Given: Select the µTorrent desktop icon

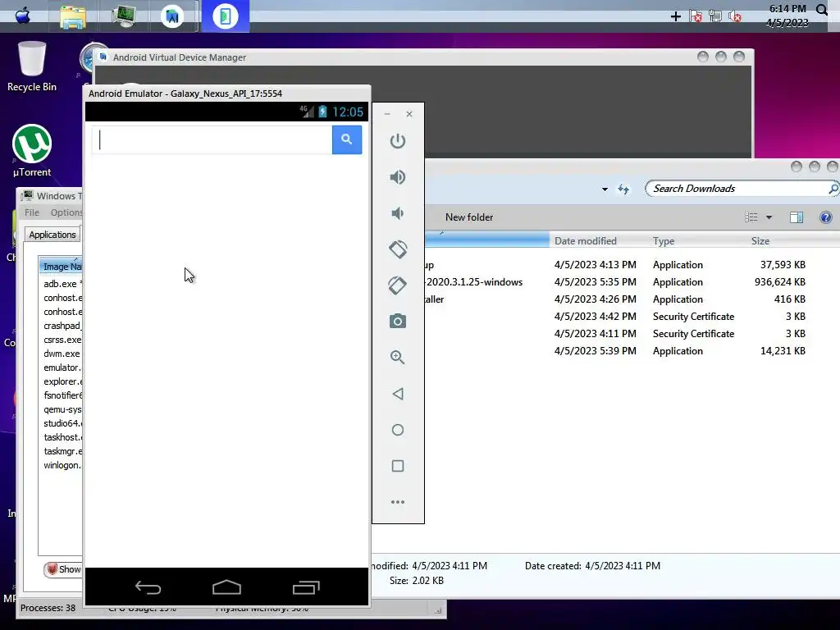Looking at the screenshot, I should (32, 151).
